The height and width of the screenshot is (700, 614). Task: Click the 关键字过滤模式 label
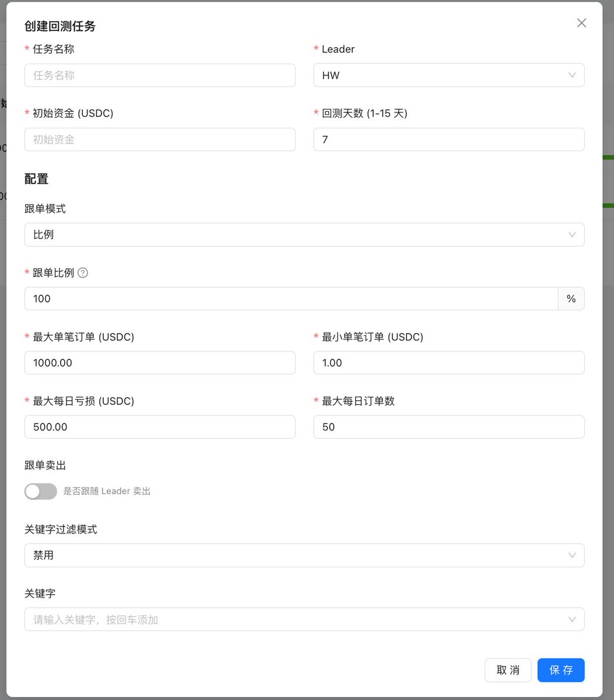61,529
